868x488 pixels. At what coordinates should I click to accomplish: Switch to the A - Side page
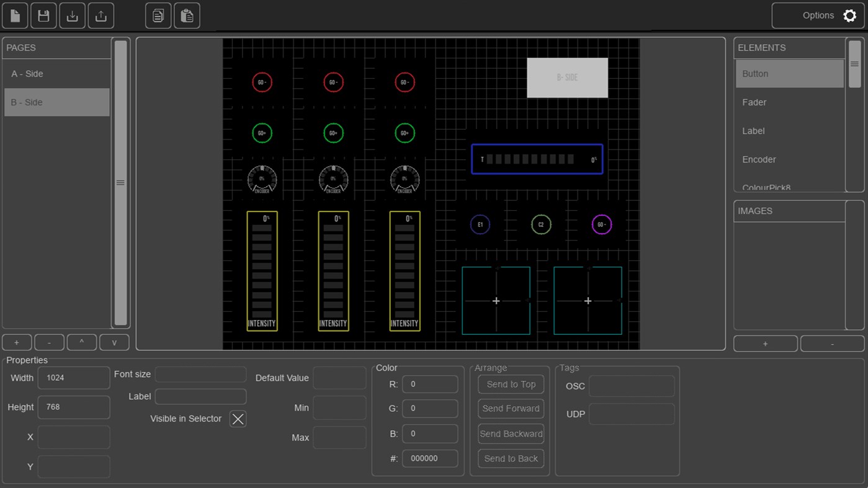(56, 73)
